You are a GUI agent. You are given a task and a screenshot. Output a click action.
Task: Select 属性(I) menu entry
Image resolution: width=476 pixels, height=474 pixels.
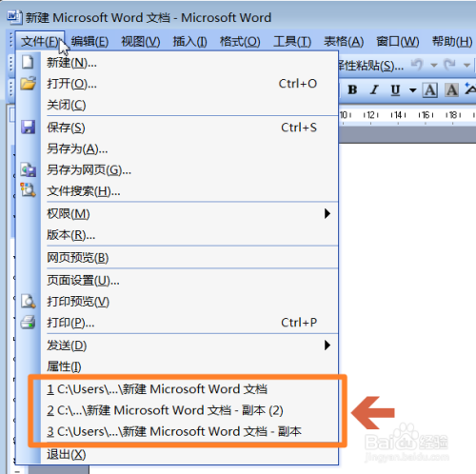tap(177, 366)
